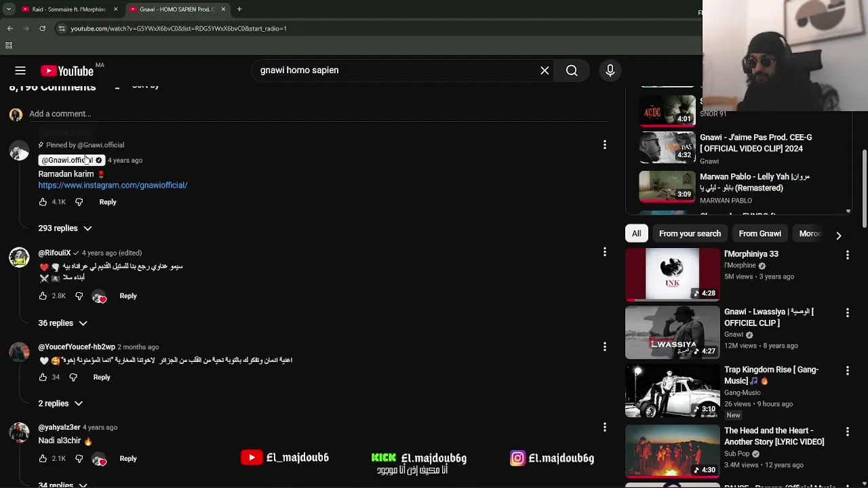Image resolution: width=868 pixels, height=488 pixels.
Task: Reply to the pinned Gnawi.official comment
Action: click(x=108, y=202)
